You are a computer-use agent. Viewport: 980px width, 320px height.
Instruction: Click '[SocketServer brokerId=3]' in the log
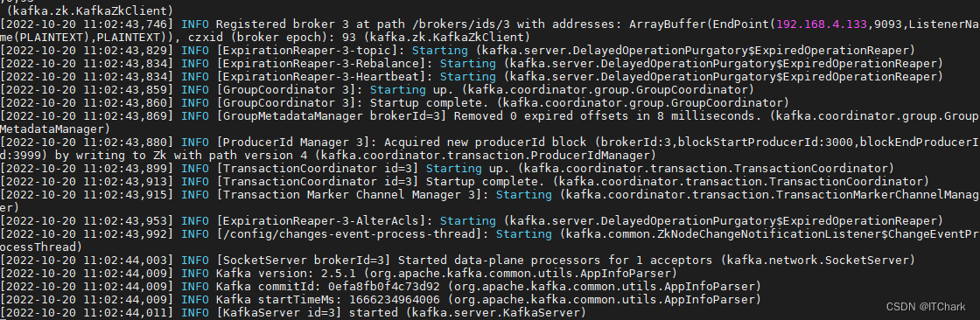(x=304, y=260)
